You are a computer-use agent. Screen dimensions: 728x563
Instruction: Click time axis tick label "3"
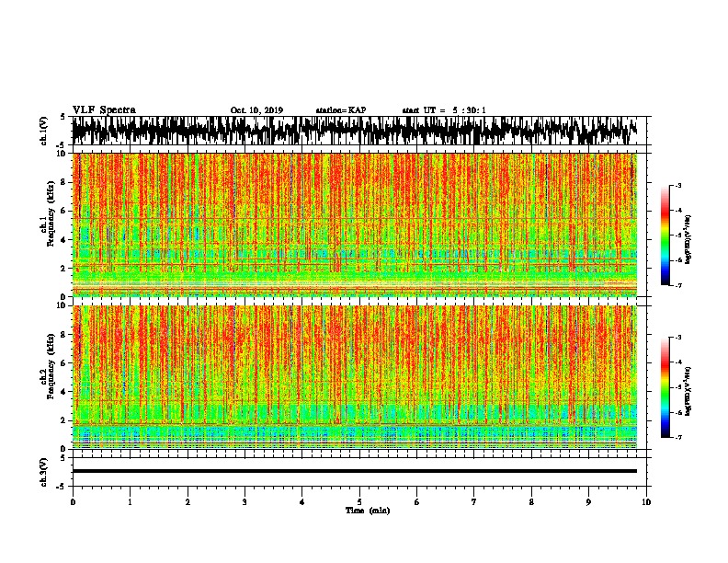coord(245,502)
